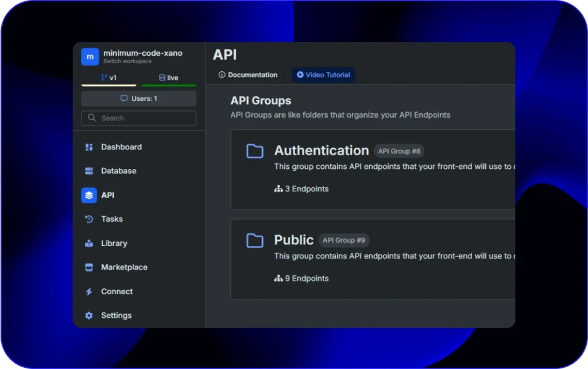Click the Authentication folder icon
This screenshot has width=588, height=369.
(x=255, y=151)
